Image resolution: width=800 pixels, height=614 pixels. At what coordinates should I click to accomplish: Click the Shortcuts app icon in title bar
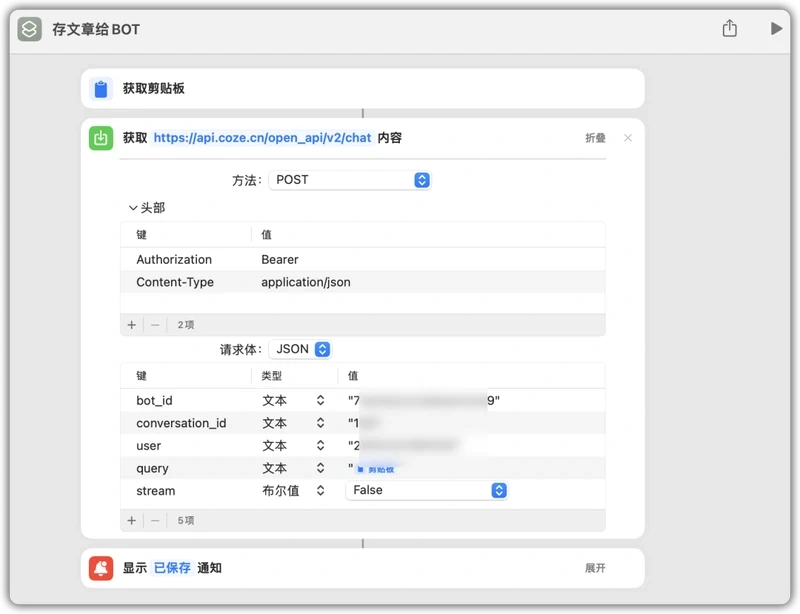click(x=30, y=29)
